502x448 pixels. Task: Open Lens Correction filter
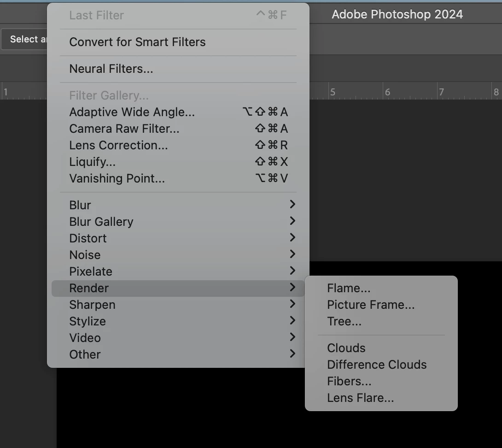178,145
